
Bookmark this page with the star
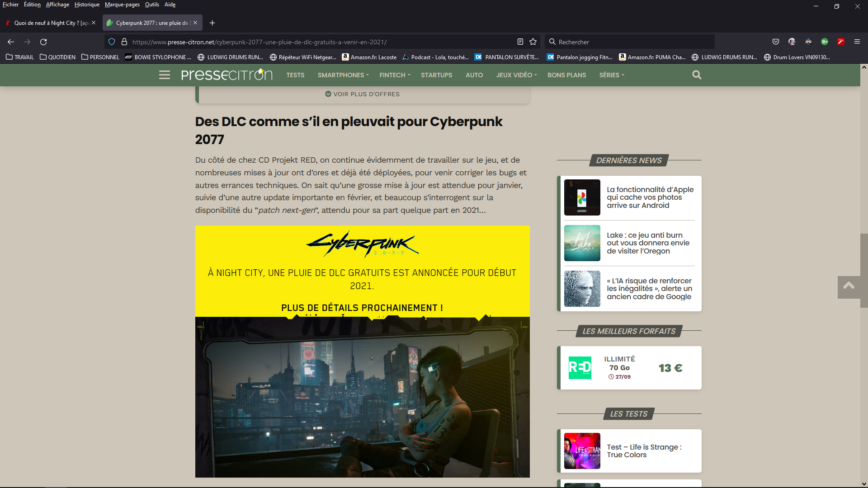[533, 42]
